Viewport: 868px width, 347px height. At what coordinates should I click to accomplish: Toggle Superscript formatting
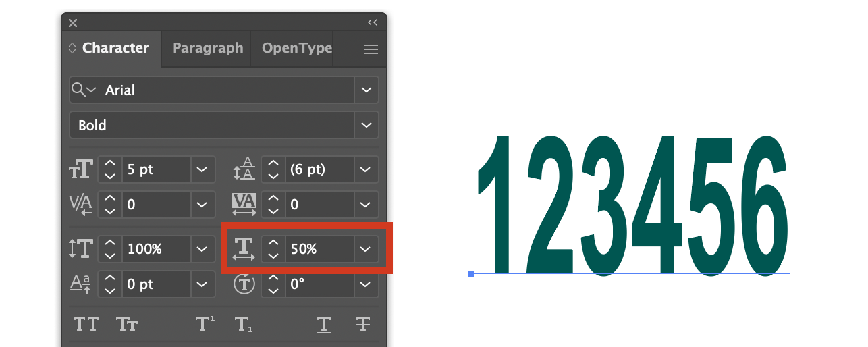tap(205, 324)
